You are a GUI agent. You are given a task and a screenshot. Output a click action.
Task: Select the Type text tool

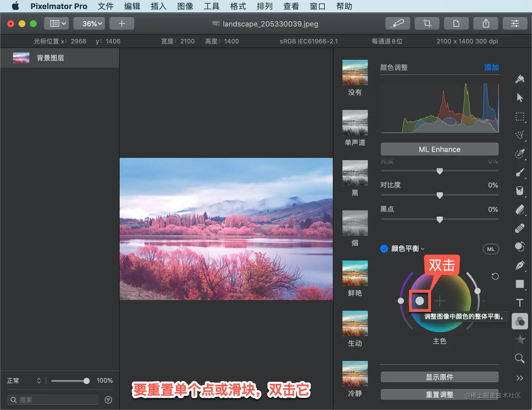tap(520, 302)
